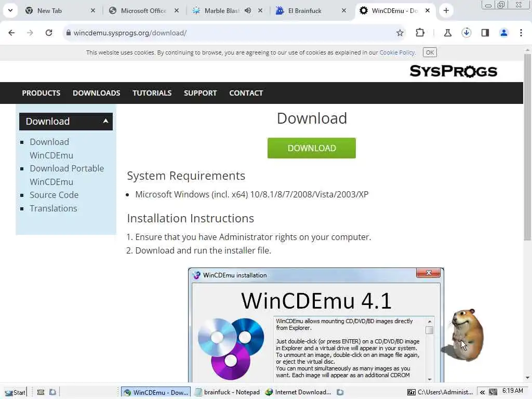The image size is (532, 399).
Task: Open the Cookie Policy link
Action: tap(397, 52)
